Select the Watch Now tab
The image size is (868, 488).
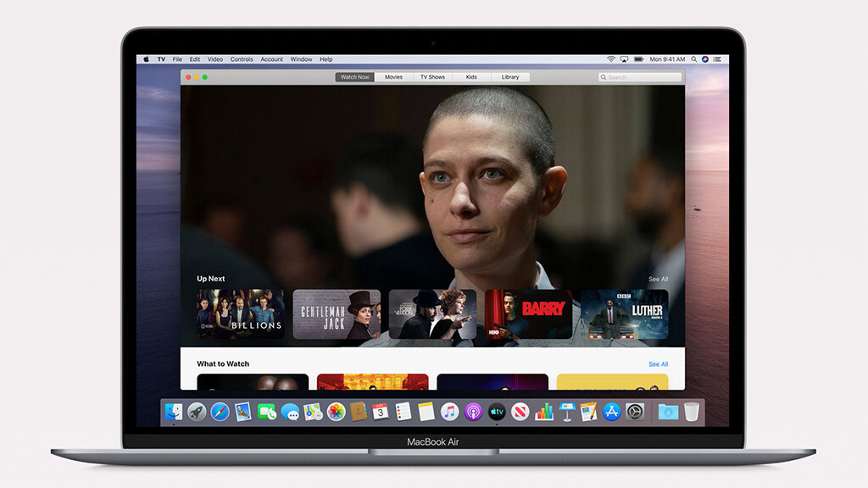coord(355,77)
